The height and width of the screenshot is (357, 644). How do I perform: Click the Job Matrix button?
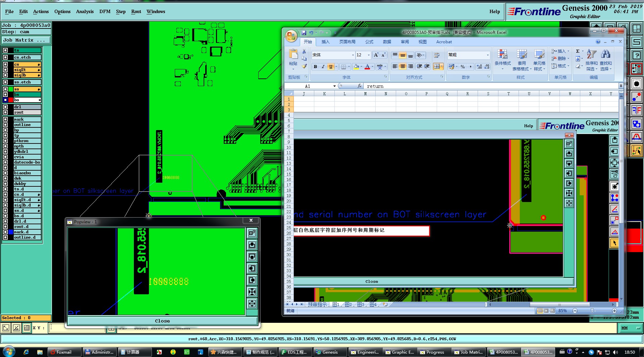click(x=26, y=40)
